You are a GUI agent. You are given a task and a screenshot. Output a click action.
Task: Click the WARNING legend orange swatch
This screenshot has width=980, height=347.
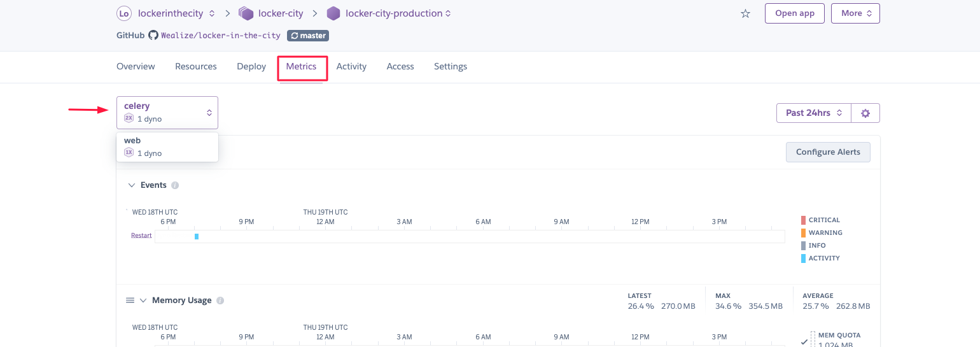pos(803,233)
